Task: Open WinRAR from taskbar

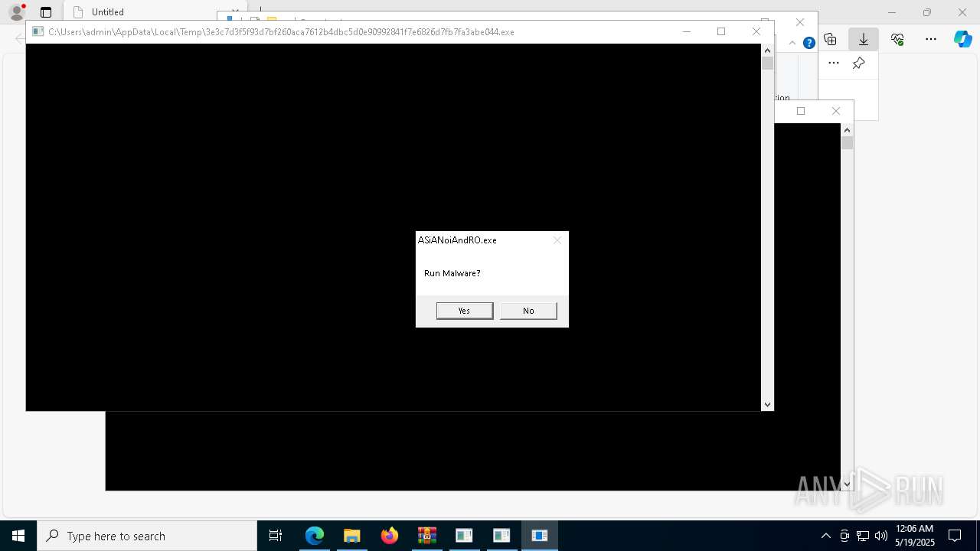Action: [427, 536]
